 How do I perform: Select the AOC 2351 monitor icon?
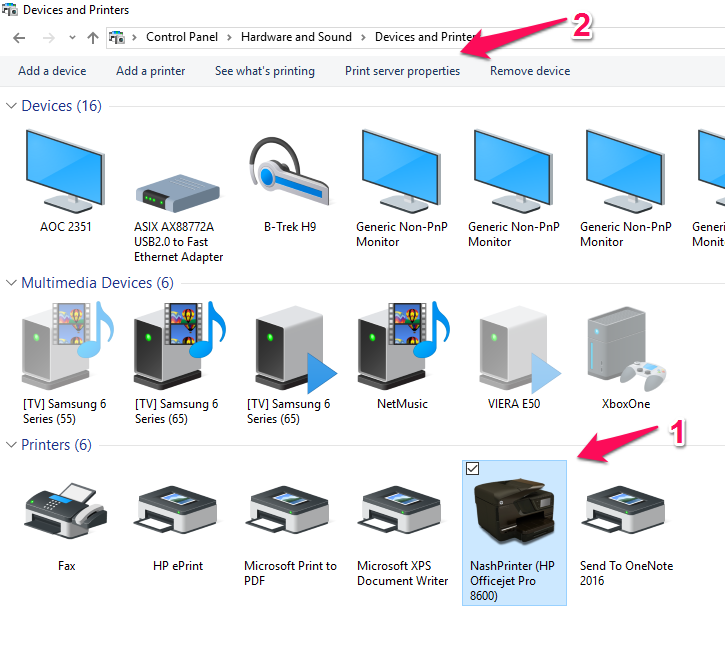65,171
